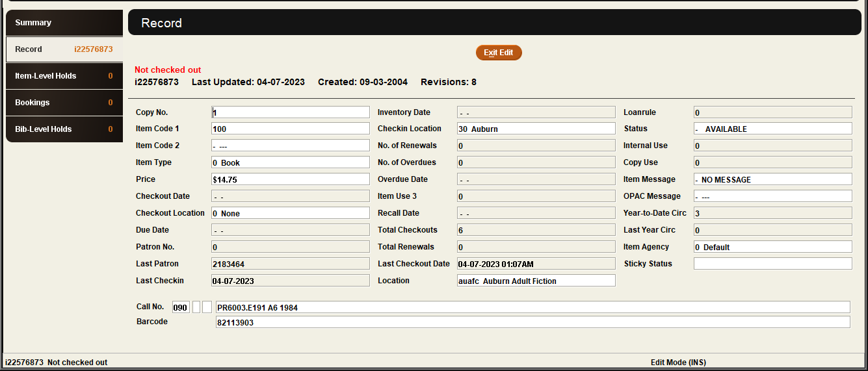Click the empty Sticky Status field

click(x=772, y=264)
